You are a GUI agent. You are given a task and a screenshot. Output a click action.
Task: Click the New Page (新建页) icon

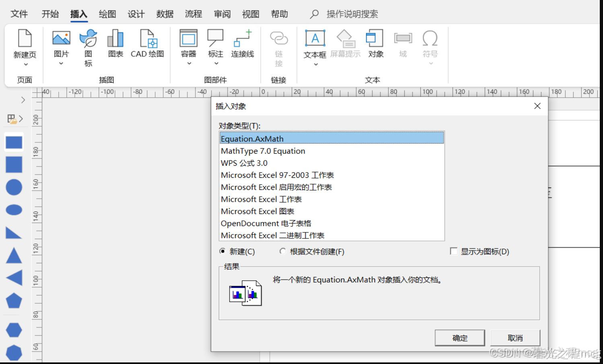point(25,38)
